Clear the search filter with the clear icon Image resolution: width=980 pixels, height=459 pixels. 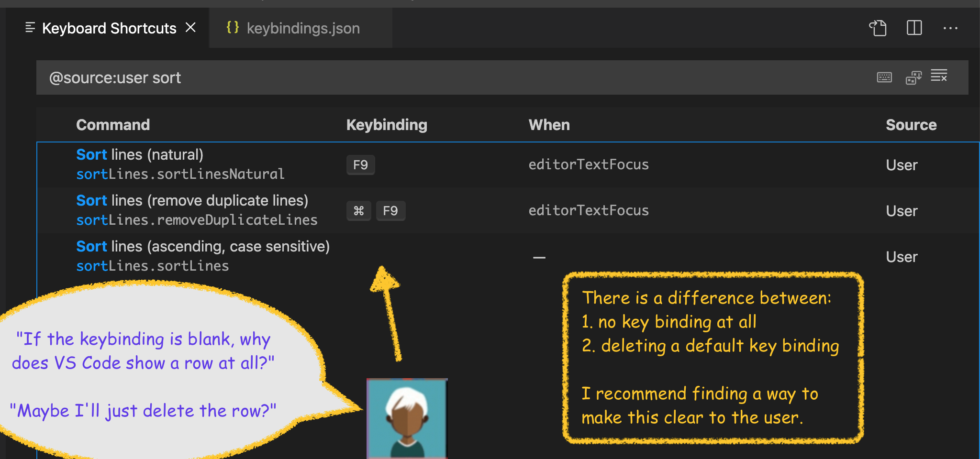[x=939, y=76]
